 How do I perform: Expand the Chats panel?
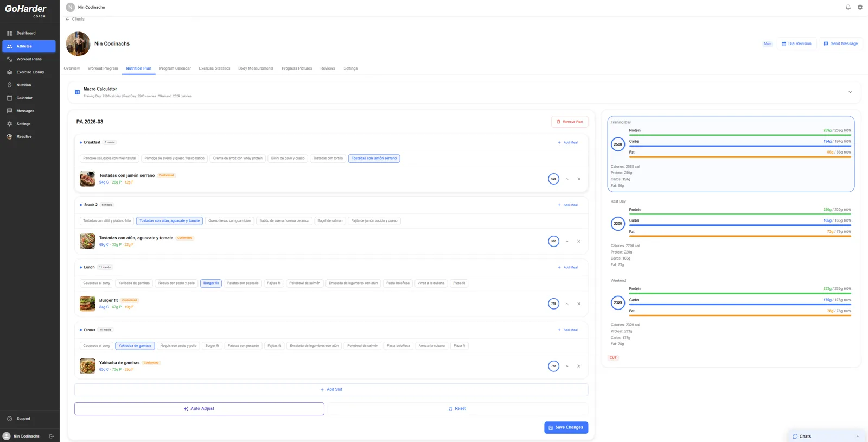[x=858, y=437]
